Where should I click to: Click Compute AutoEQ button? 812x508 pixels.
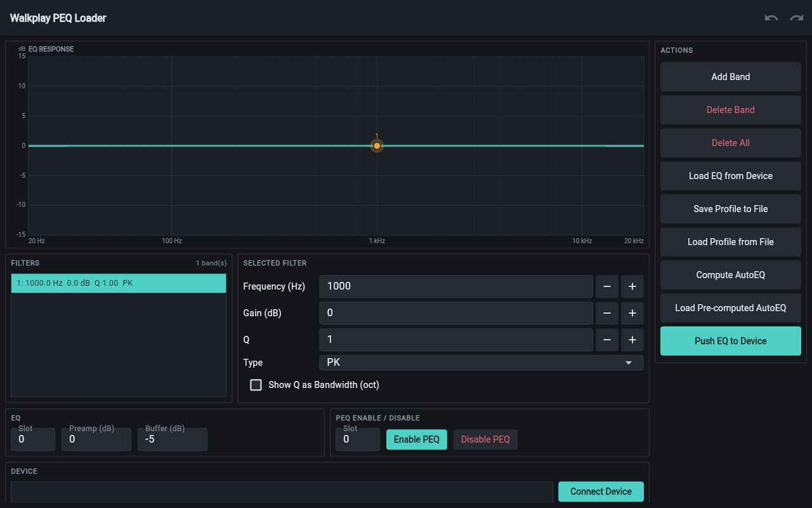click(x=731, y=275)
